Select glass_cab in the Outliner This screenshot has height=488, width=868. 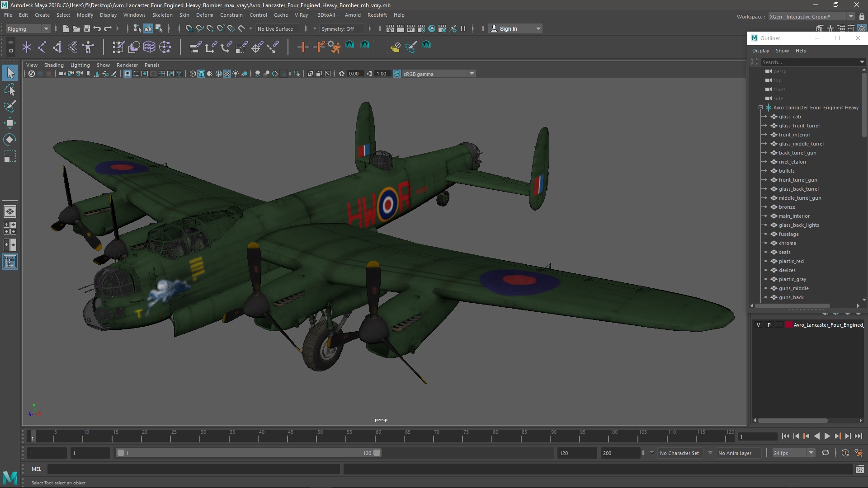(789, 117)
